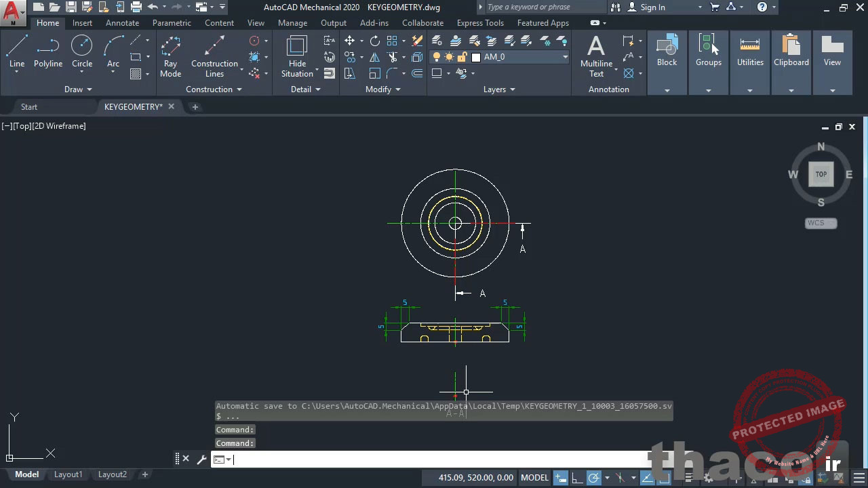Viewport: 868px width, 488px height.
Task: Choose the Circle tool
Action: click(82, 52)
